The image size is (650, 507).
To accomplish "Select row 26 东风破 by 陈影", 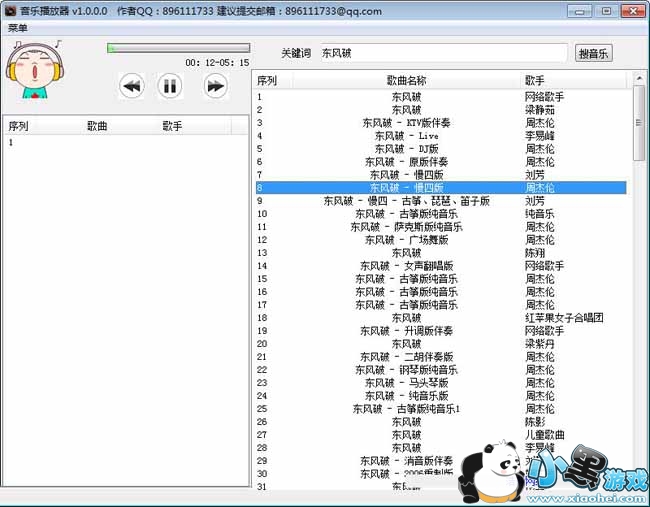I will coord(441,422).
